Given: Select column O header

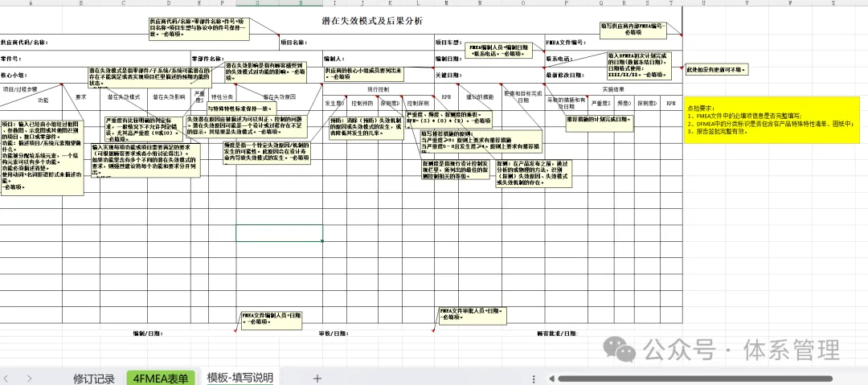Looking at the screenshot, I should [522, 2].
